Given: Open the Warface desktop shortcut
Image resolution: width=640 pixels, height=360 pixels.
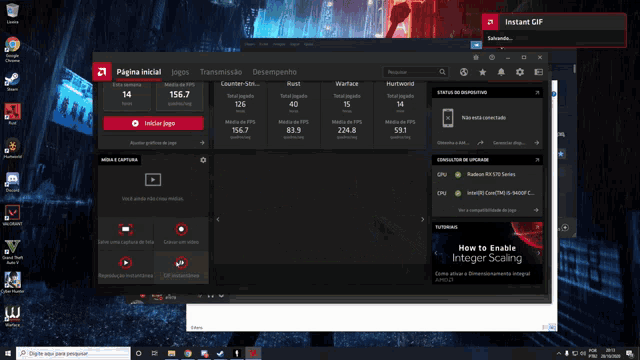Looking at the screenshot, I should point(12,317).
